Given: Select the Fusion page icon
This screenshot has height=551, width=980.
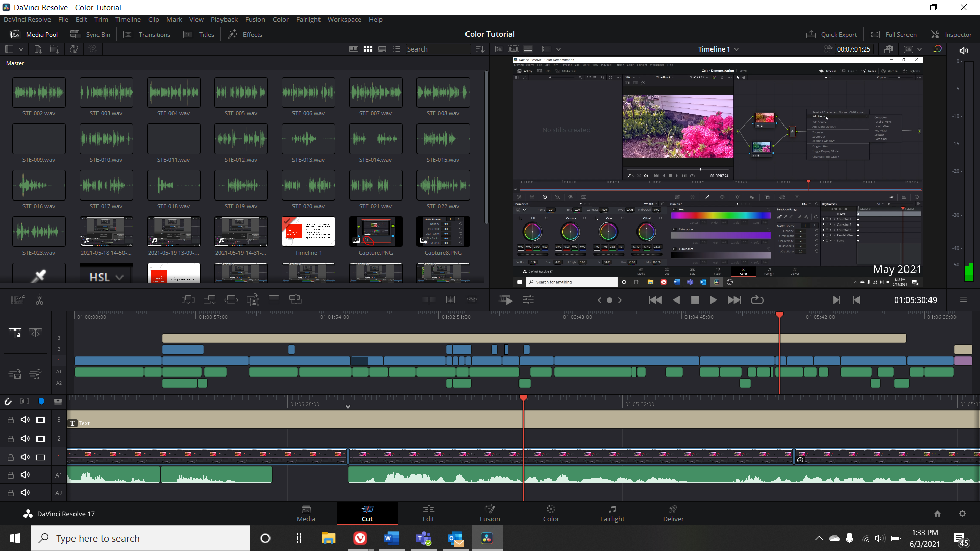Looking at the screenshot, I should click(489, 509).
